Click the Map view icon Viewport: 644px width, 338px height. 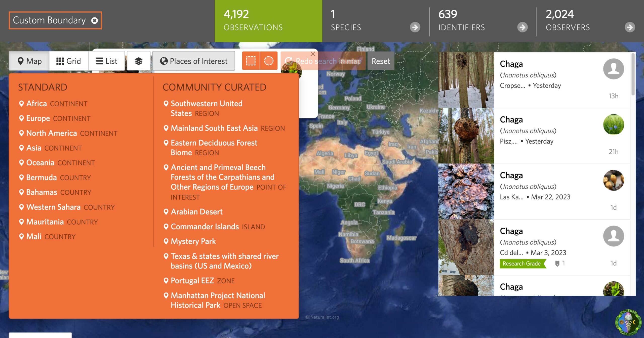click(29, 61)
